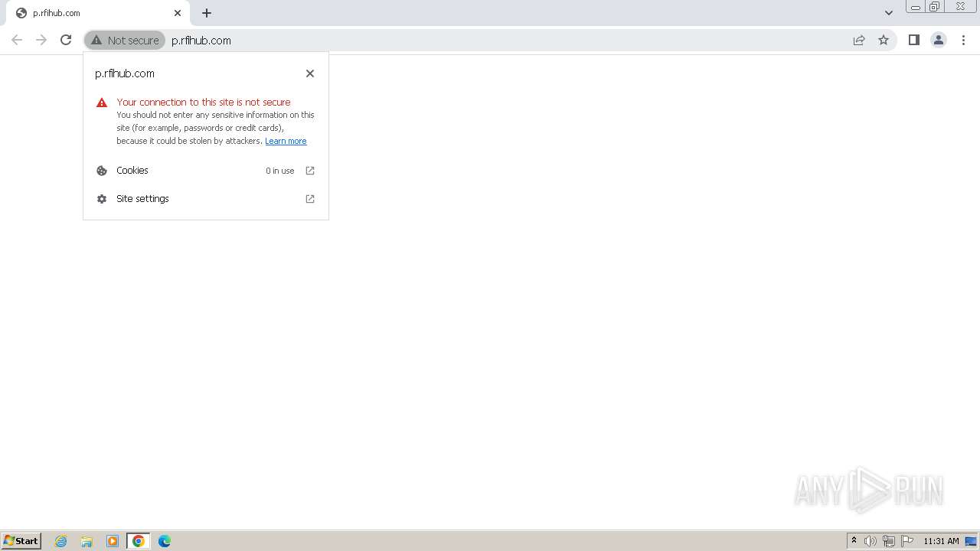Launch Internet Explorer from taskbar

pos(61,541)
